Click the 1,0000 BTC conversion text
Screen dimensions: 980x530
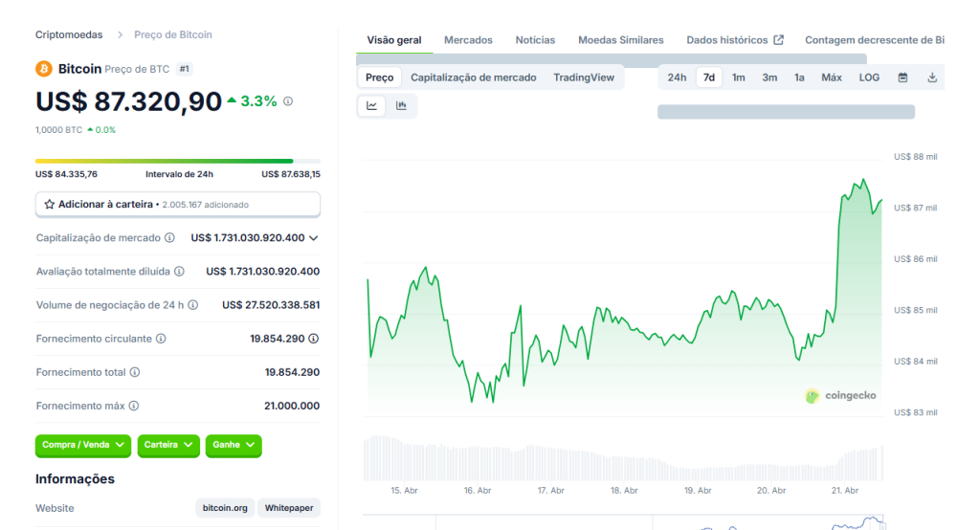click(x=58, y=130)
